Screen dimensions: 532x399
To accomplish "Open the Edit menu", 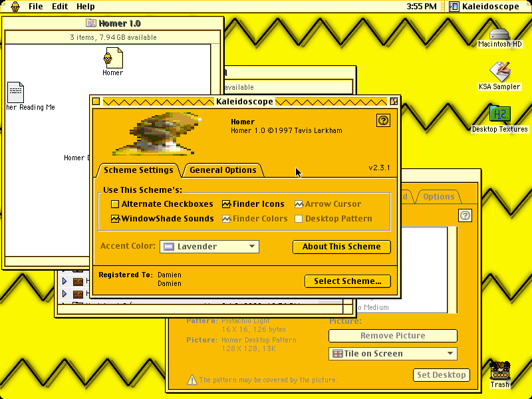I will tap(60, 7).
